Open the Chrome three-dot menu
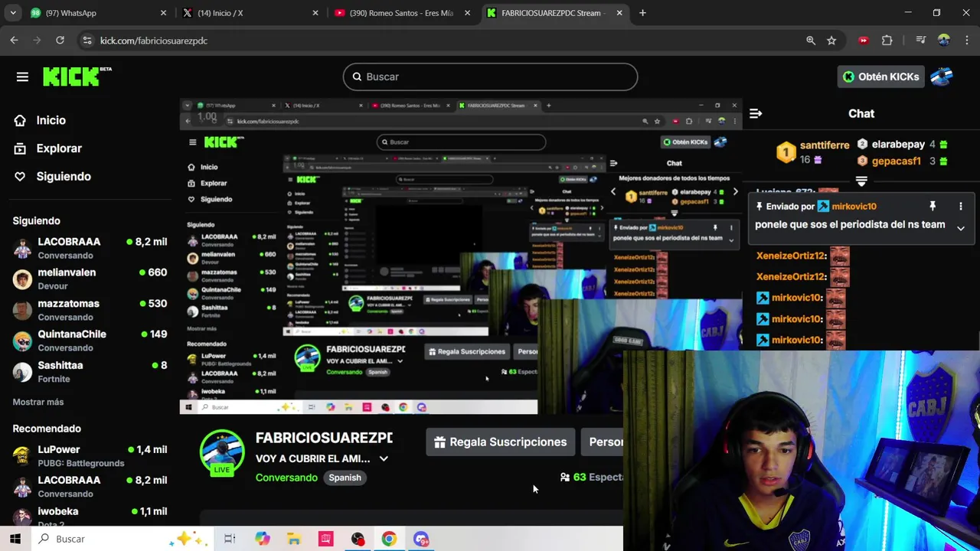Image resolution: width=980 pixels, height=551 pixels. tap(967, 41)
